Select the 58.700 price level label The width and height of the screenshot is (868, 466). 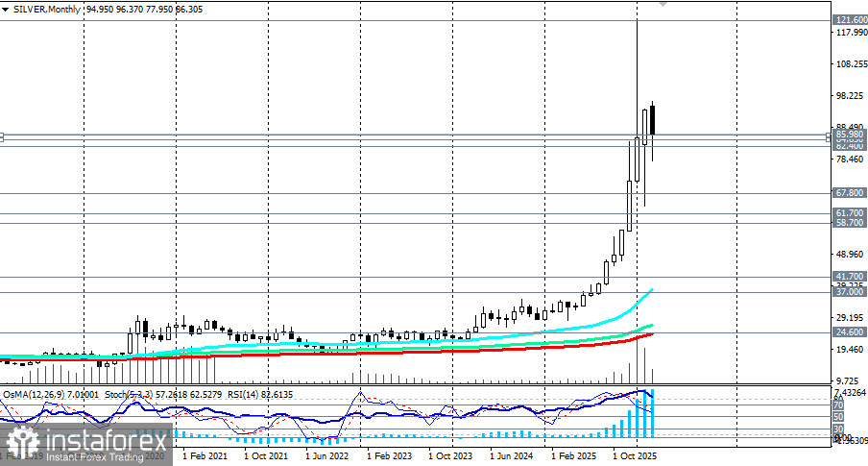pos(850,222)
